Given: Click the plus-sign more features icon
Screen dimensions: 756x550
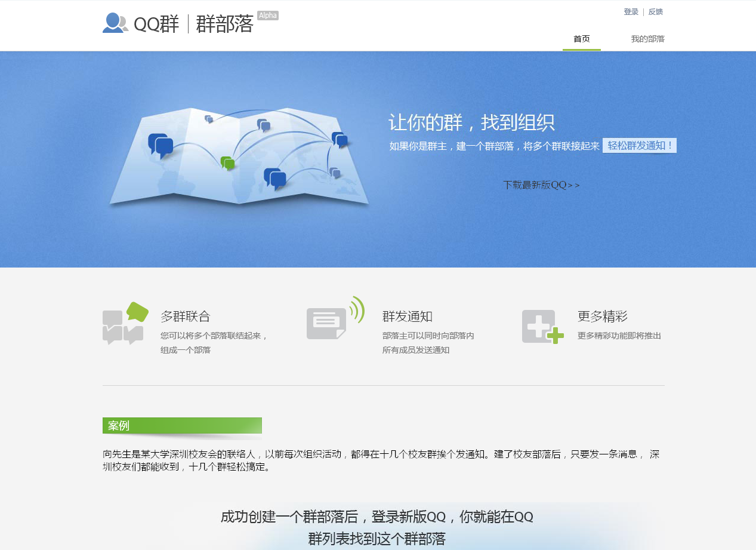Looking at the screenshot, I should click(x=543, y=327).
